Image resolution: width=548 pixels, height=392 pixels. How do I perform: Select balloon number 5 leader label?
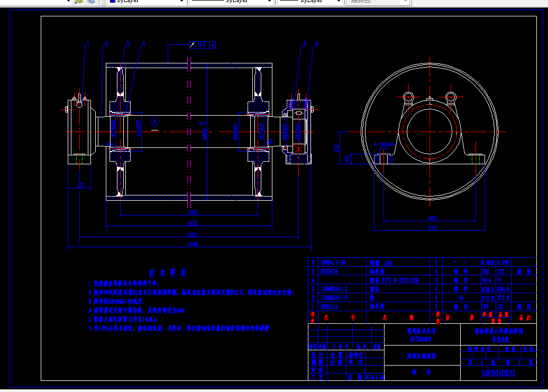click(x=305, y=43)
